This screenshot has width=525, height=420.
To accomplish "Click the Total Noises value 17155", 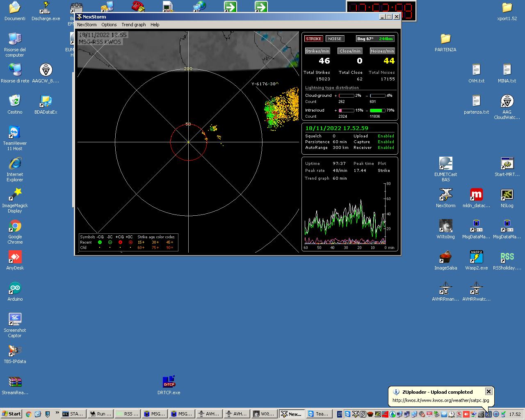I will (x=388, y=79).
